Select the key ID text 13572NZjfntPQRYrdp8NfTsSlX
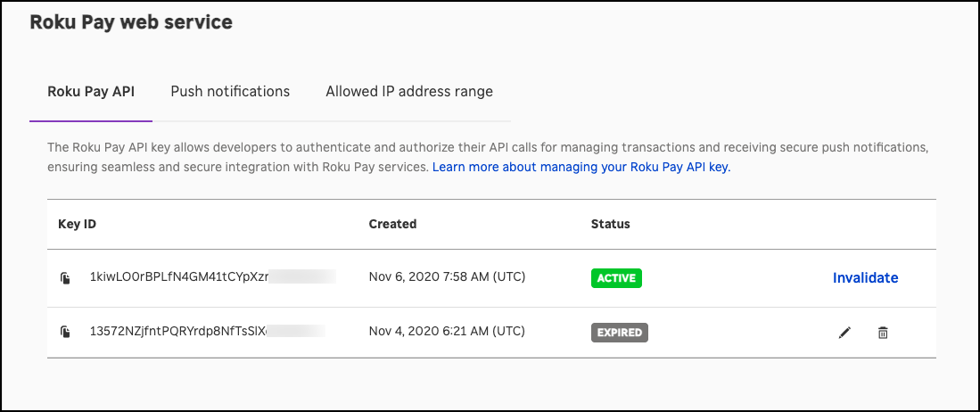Image resolution: width=980 pixels, height=412 pixels. tap(178, 332)
